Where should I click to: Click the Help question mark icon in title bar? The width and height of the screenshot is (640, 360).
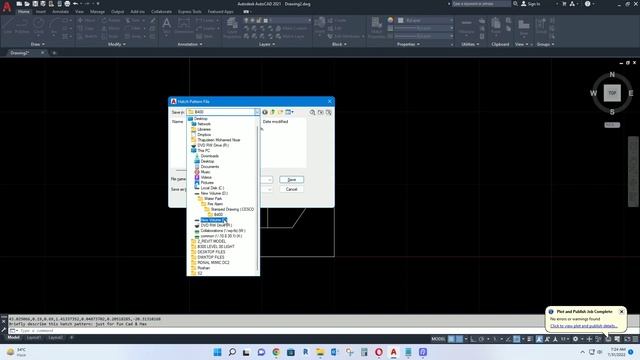click(x=587, y=4)
